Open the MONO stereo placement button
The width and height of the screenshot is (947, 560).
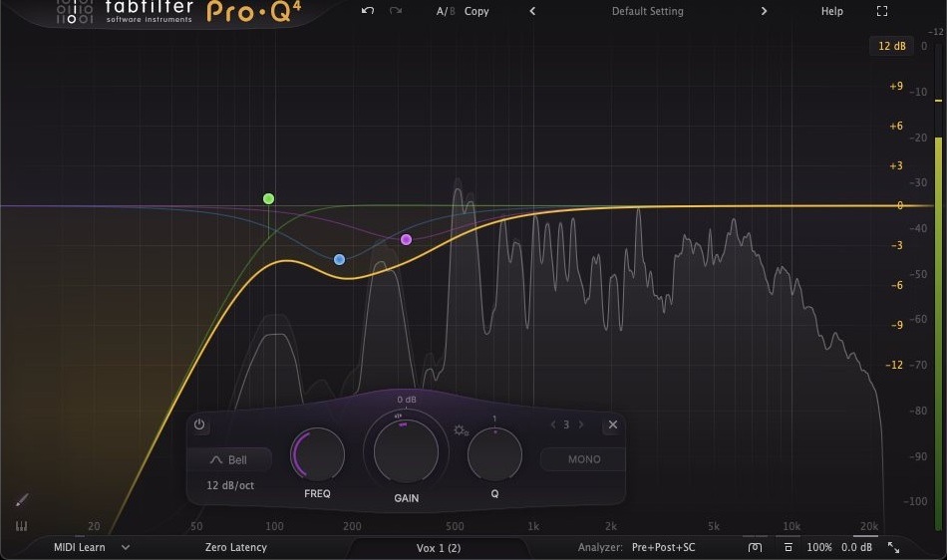coord(583,459)
